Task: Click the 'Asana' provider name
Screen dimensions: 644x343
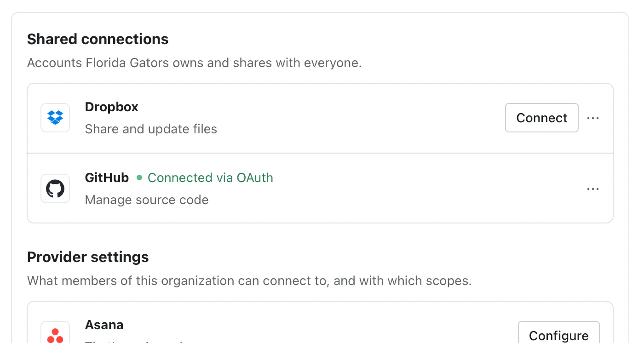Action: pos(104,325)
